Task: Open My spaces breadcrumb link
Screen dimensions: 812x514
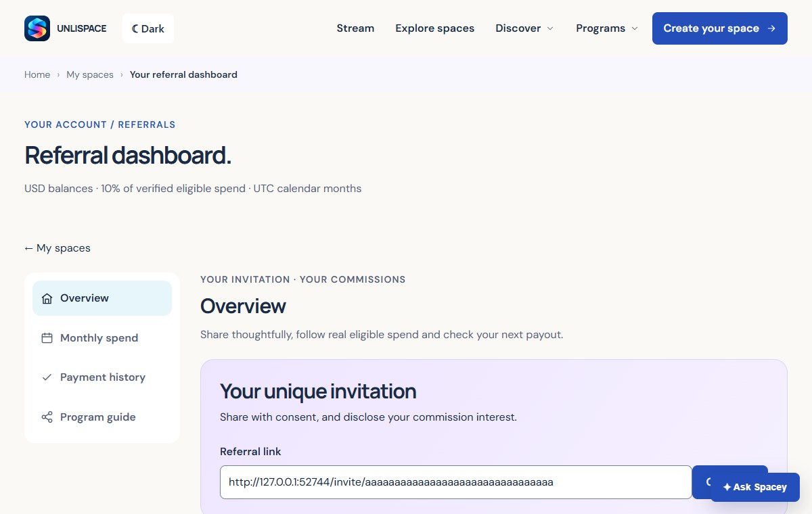Action: (90, 74)
